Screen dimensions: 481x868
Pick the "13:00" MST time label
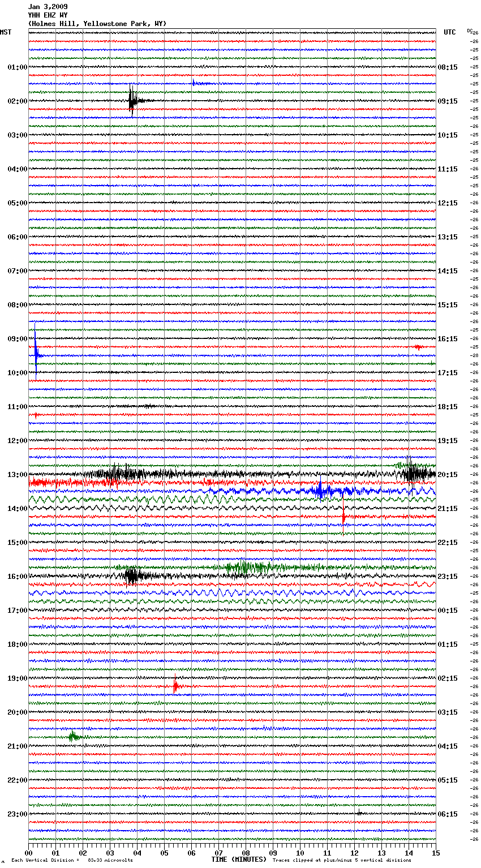click(x=17, y=475)
